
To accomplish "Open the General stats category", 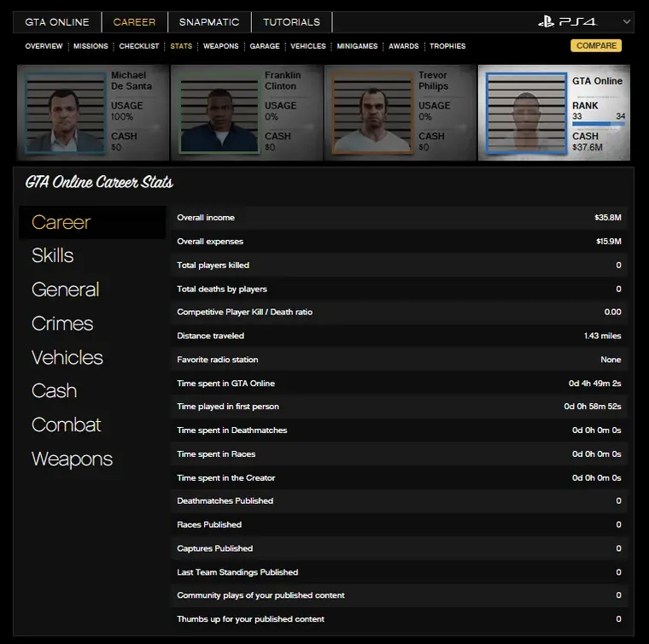I will (66, 290).
